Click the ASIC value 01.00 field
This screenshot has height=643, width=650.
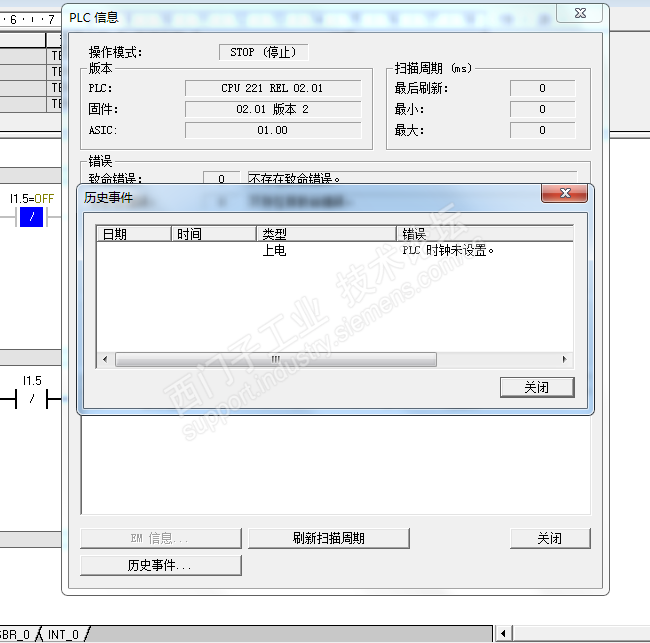(273, 130)
